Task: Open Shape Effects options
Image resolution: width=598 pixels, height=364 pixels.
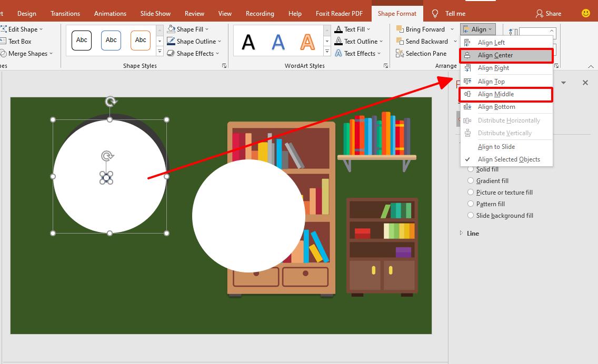Action: tap(193, 53)
